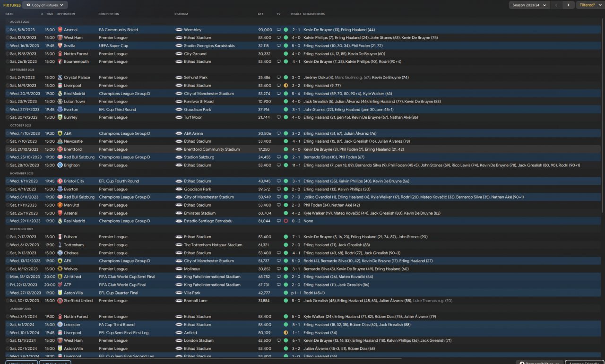The height and width of the screenshot is (364, 605).
Task: Open the Season 2023/24 dropdown
Action: click(529, 5)
